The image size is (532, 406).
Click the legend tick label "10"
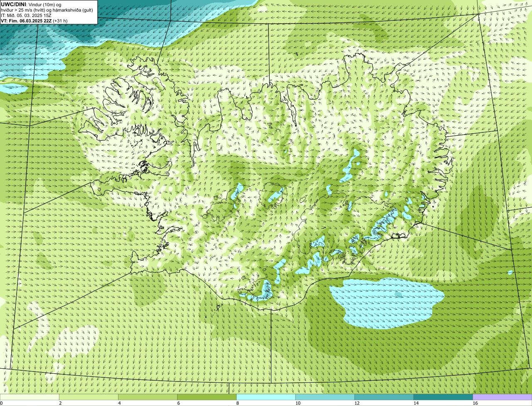point(298,403)
